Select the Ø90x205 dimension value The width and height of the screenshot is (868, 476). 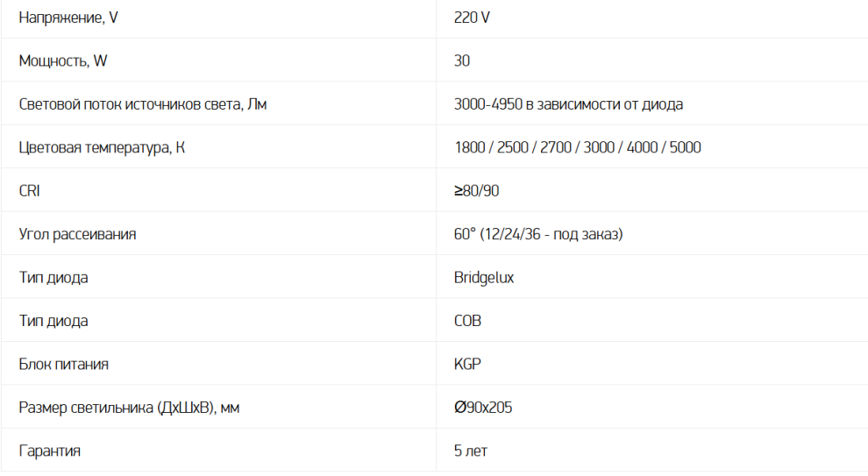click(483, 408)
